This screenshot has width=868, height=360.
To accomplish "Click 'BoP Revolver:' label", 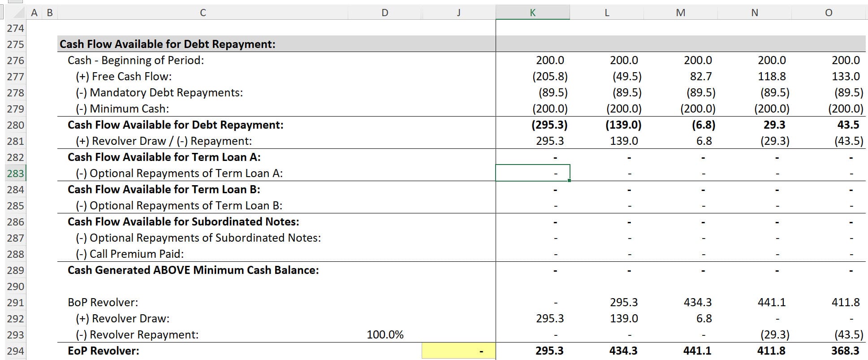I will click(x=103, y=302).
